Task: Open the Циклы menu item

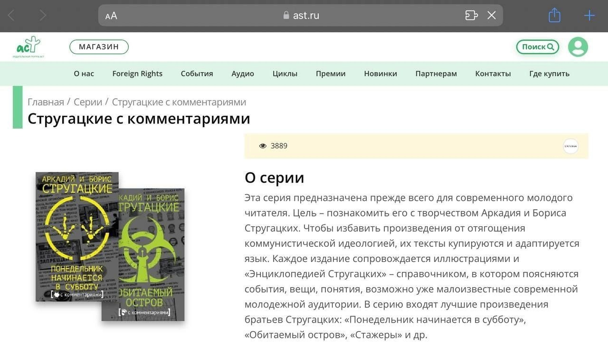Action: (x=285, y=74)
